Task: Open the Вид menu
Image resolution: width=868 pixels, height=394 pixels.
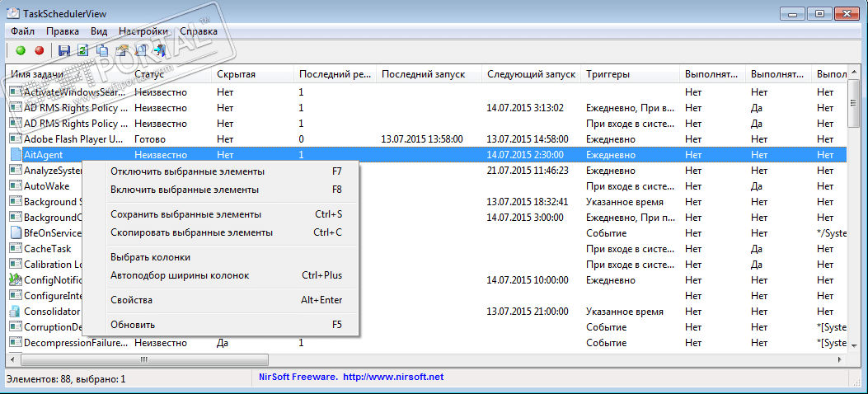Action: pyautogui.click(x=98, y=31)
